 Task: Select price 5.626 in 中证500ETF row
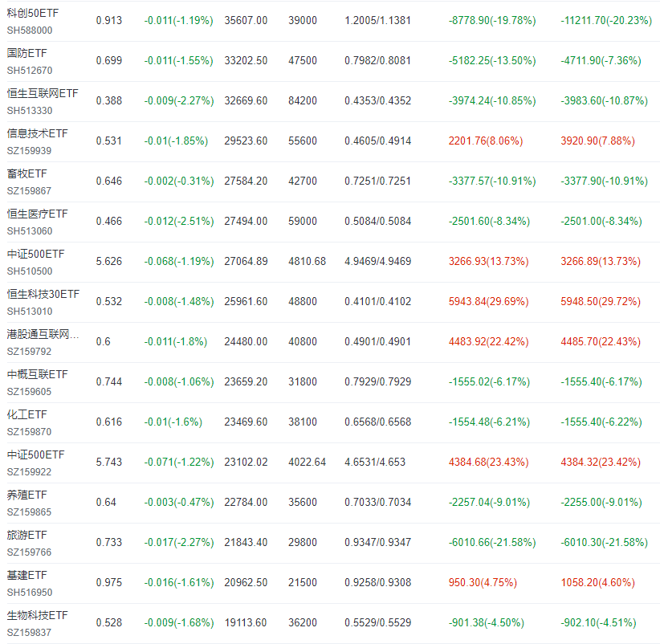[109, 262]
